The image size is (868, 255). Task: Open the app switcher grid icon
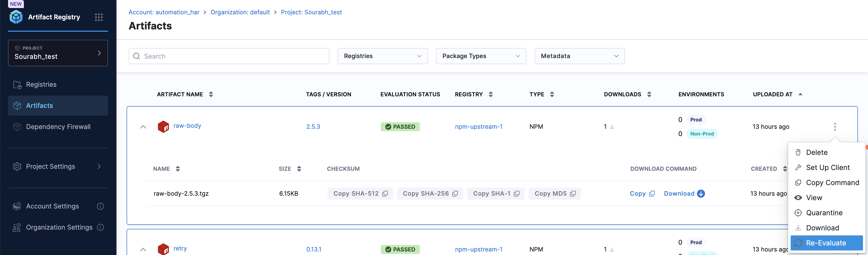(x=99, y=17)
